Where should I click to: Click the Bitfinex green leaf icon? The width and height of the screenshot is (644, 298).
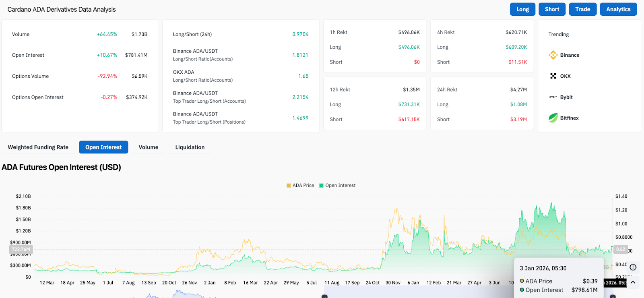pos(553,118)
